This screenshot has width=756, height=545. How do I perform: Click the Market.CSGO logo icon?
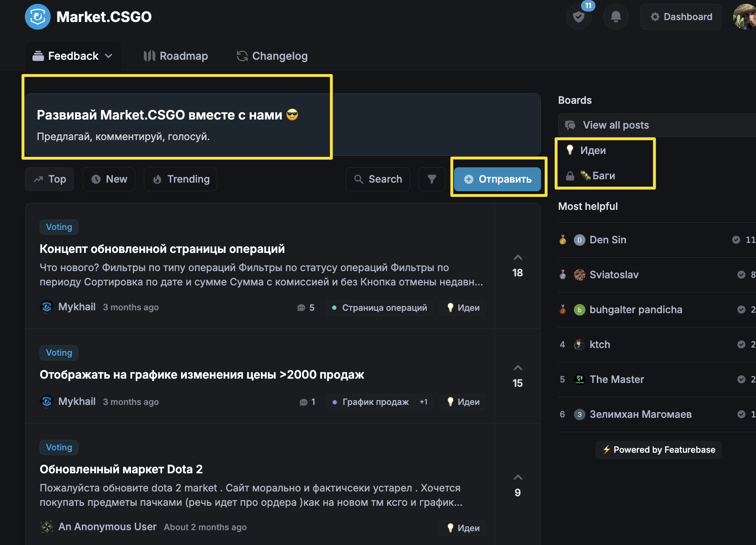point(37,17)
